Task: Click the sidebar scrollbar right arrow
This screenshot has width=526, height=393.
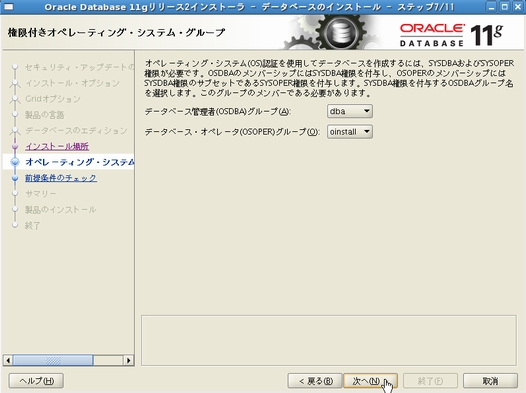Action: click(128, 360)
